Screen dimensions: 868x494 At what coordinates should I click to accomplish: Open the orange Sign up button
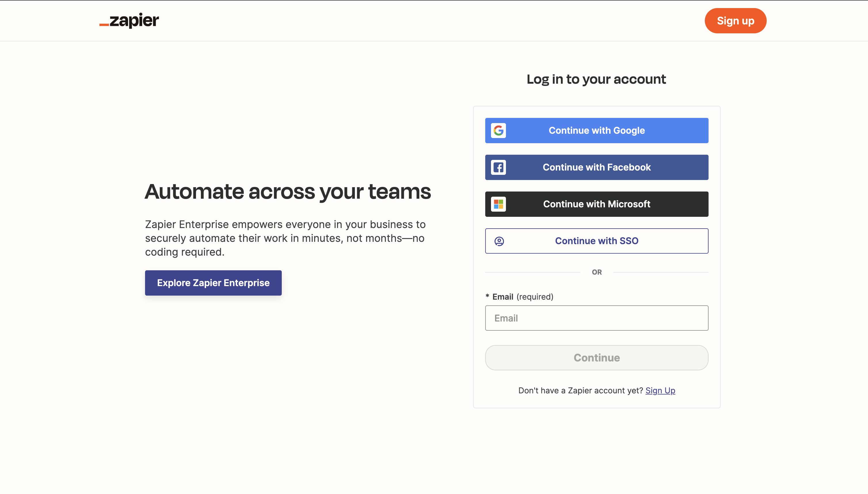pyautogui.click(x=735, y=21)
